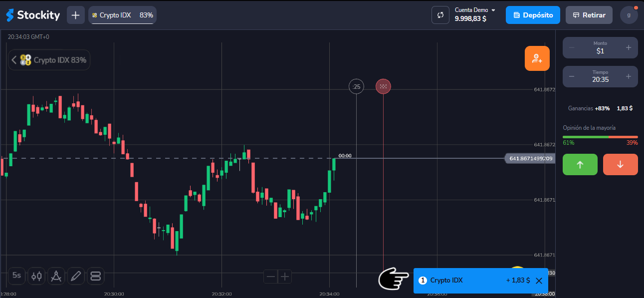Viewport: 644px width, 298px height.
Task: Open the 5s timeframe selector
Action: point(17,276)
